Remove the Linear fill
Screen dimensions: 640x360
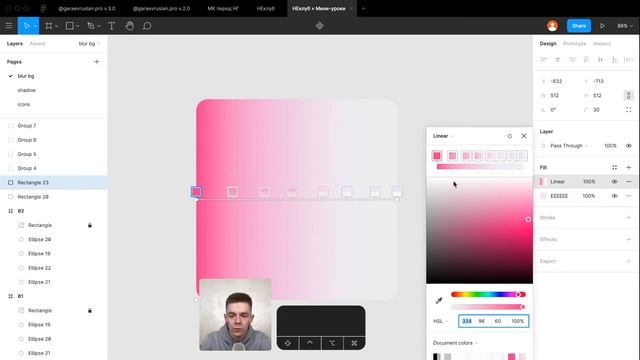pyautogui.click(x=629, y=182)
